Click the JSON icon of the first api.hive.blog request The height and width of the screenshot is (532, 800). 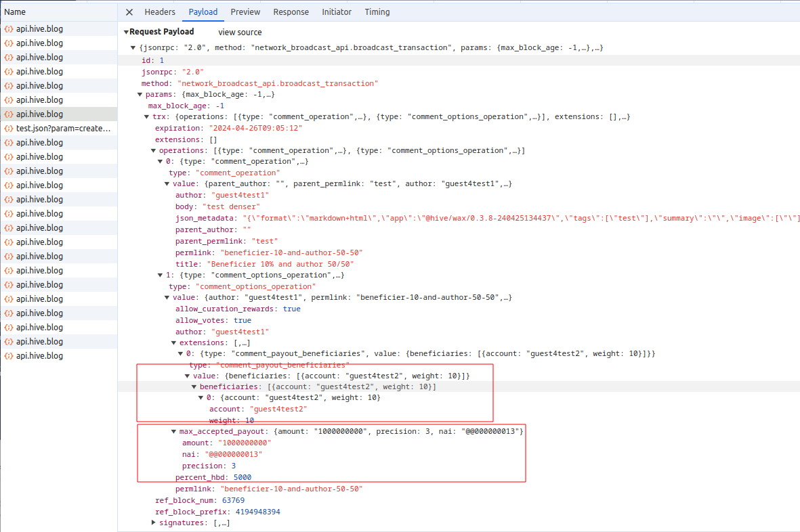9,29
